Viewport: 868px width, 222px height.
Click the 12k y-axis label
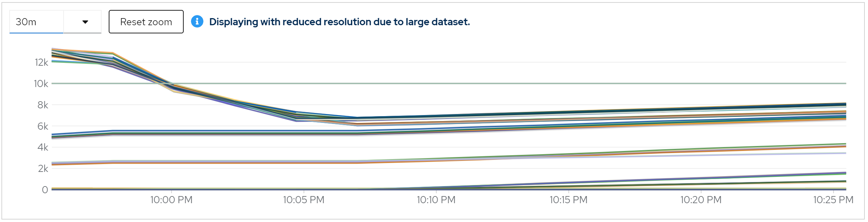coord(41,63)
